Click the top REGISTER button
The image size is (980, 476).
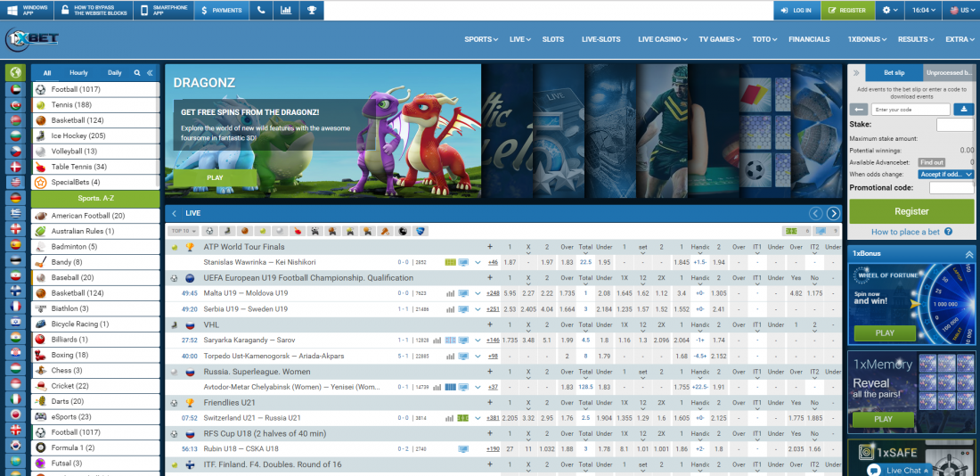tap(847, 10)
